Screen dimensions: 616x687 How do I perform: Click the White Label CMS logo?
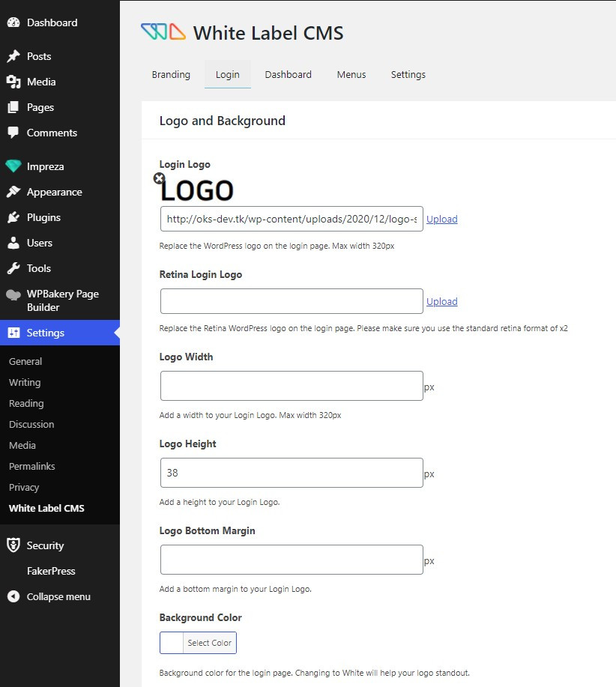point(163,31)
